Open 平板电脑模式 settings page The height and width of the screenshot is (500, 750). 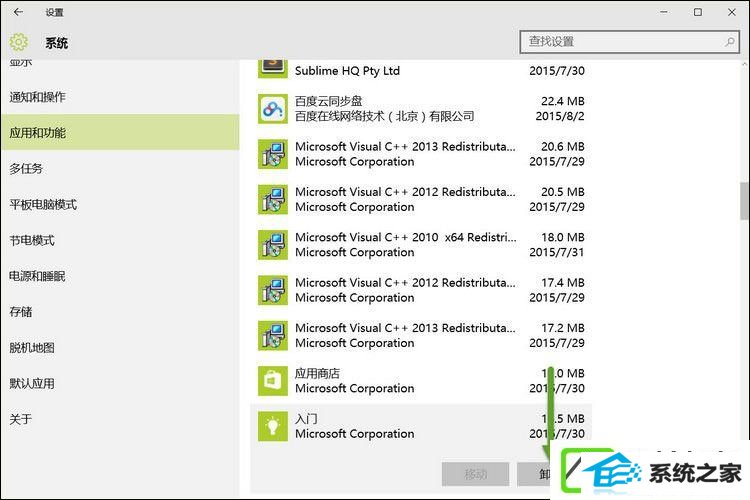120,204
